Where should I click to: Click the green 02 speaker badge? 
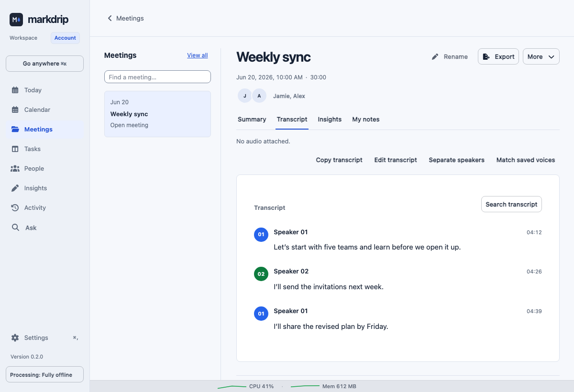pyautogui.click(x=261, y=274)
